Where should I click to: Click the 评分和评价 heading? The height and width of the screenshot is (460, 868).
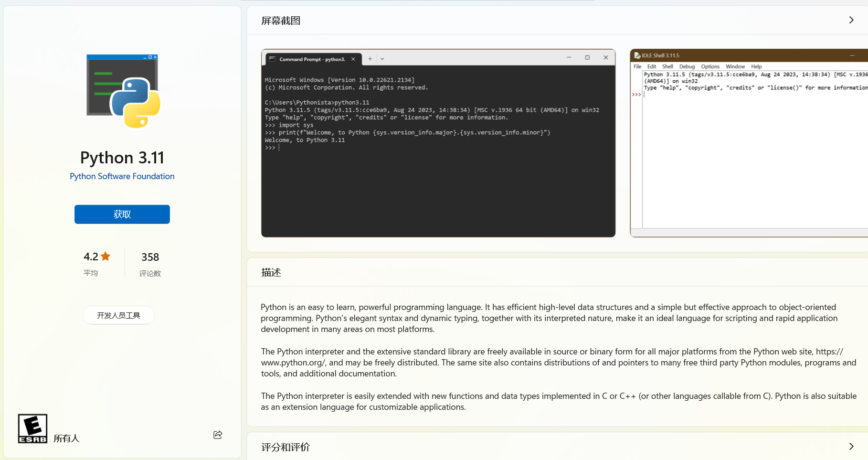coord(286,447)
